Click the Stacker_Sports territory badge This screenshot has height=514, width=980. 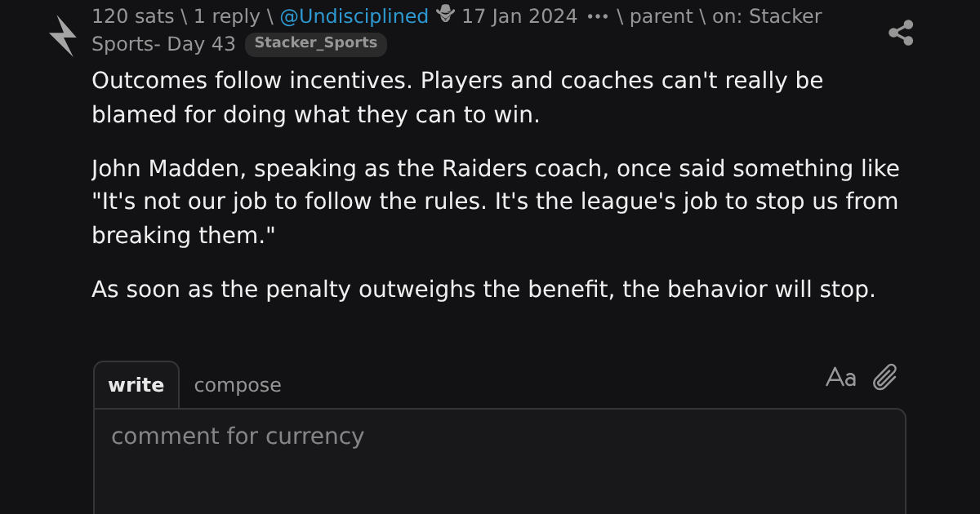click(x=316, y=44)
